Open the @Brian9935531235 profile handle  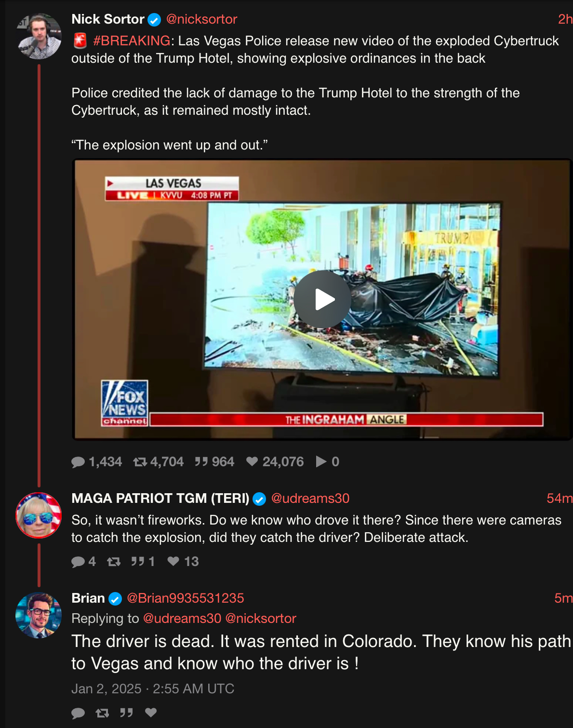[185, 598]
